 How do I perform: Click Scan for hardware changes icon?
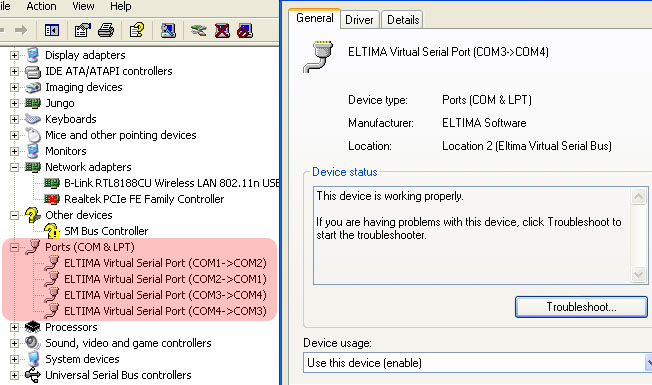pyautogui.click(x=168, y=30)
